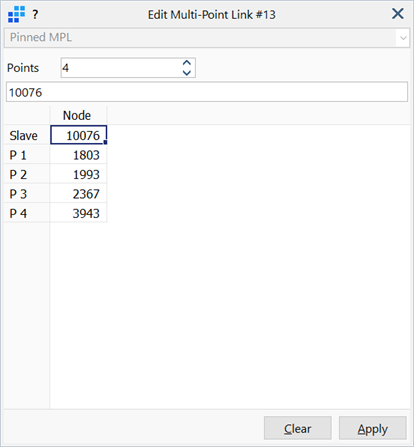Click the blue grid app icon
This screenshot has height=447, width=414.
click(16, 15)
